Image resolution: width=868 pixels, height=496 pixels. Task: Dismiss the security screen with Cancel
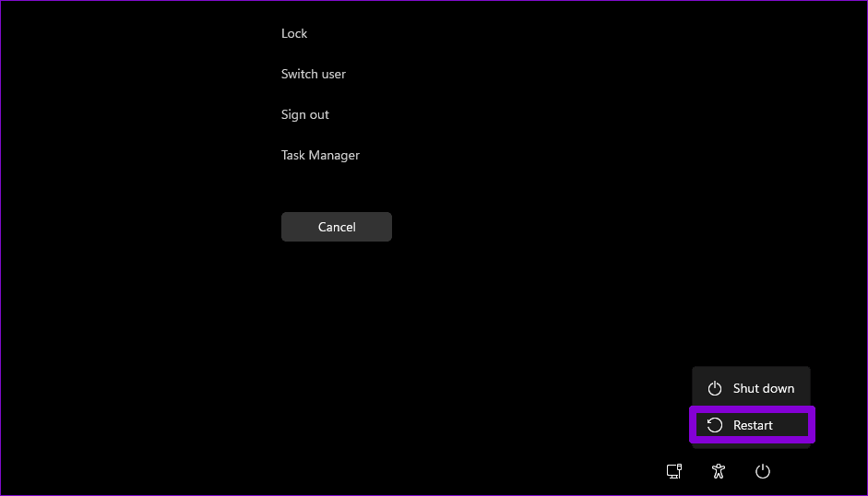337,227
